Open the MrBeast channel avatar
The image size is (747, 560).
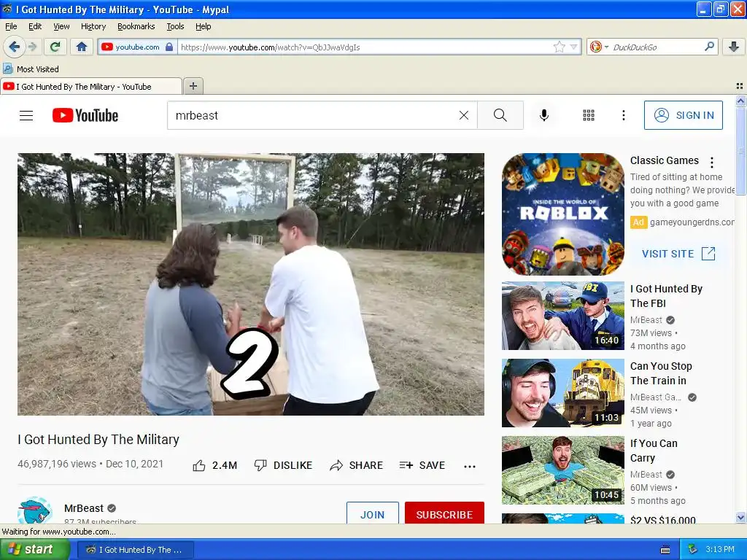[x=35, y=510]
